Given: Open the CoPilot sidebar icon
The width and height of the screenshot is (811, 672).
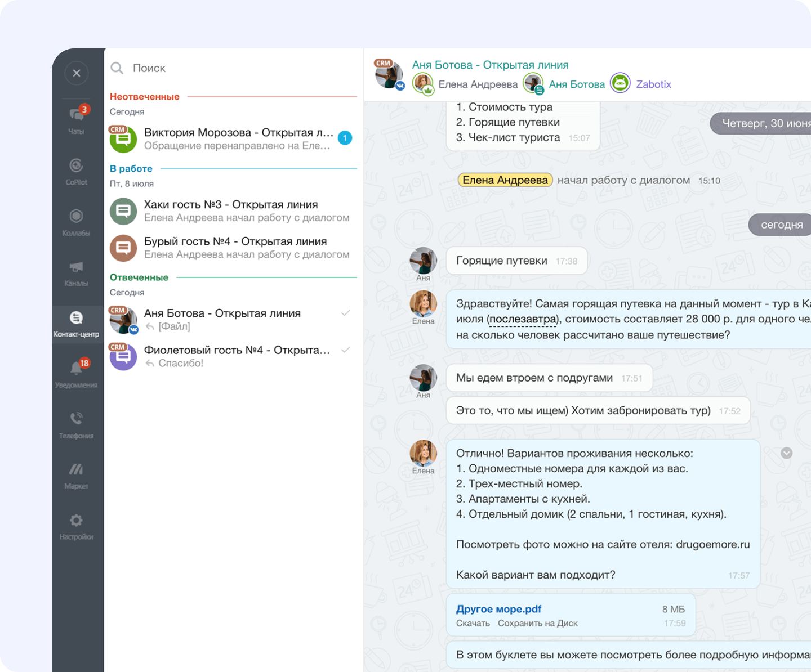Looking at the screenshot, I should 76,171.
